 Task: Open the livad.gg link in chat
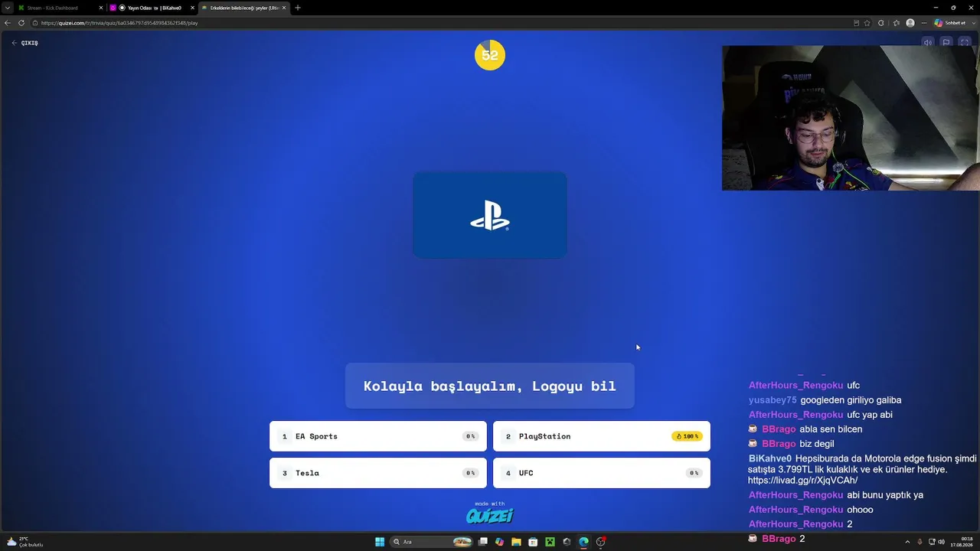(802, 480)
